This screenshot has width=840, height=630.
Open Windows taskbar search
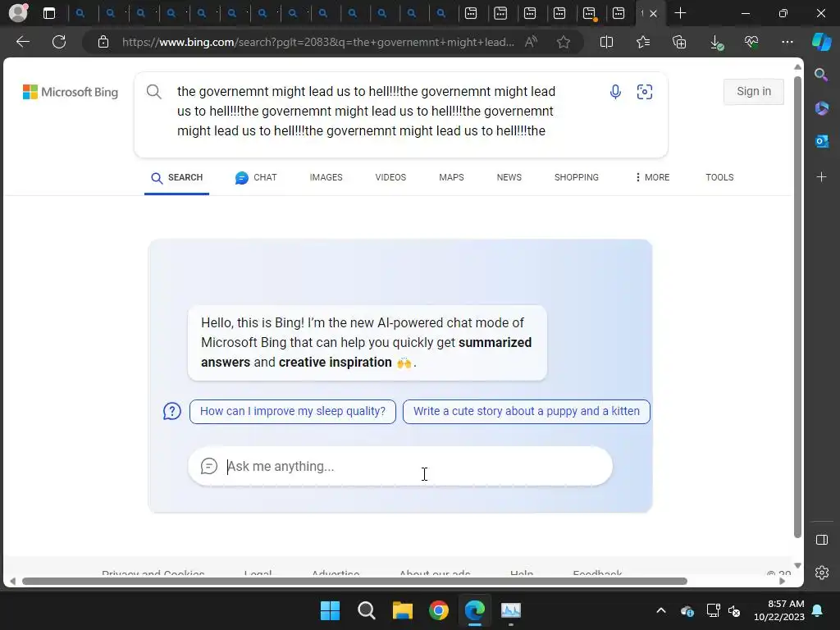(367, 610)
